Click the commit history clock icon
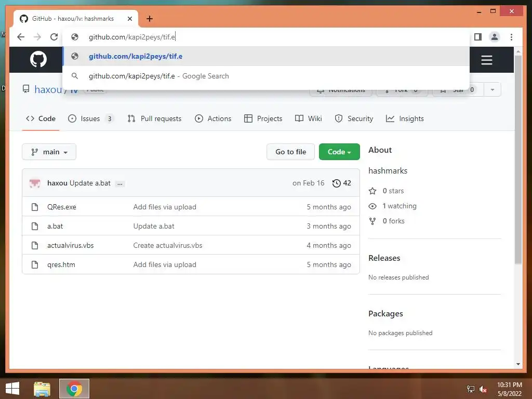The width and height of the screenshot is (532, 399). 336,183
